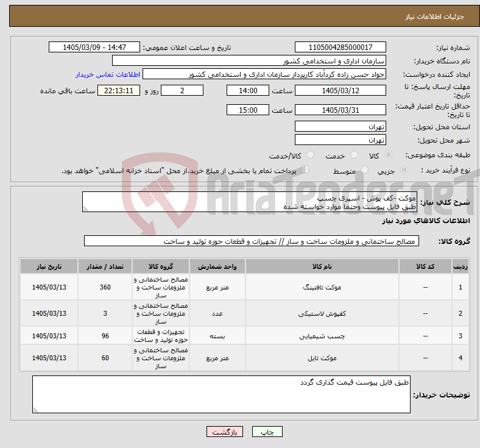Select the جزیی purchase type radio
The width and height of the screenshot is (480, 448).
[404, 169]
